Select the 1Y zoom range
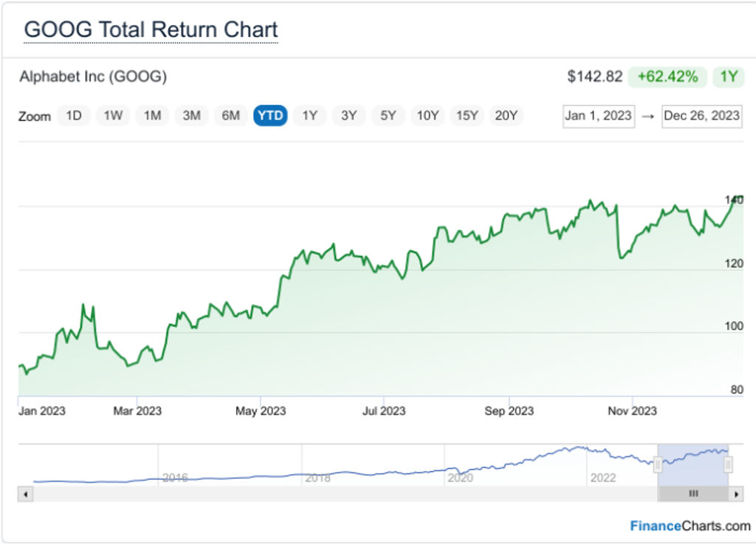This screenshot has width=756, height=545. (309, 116)
